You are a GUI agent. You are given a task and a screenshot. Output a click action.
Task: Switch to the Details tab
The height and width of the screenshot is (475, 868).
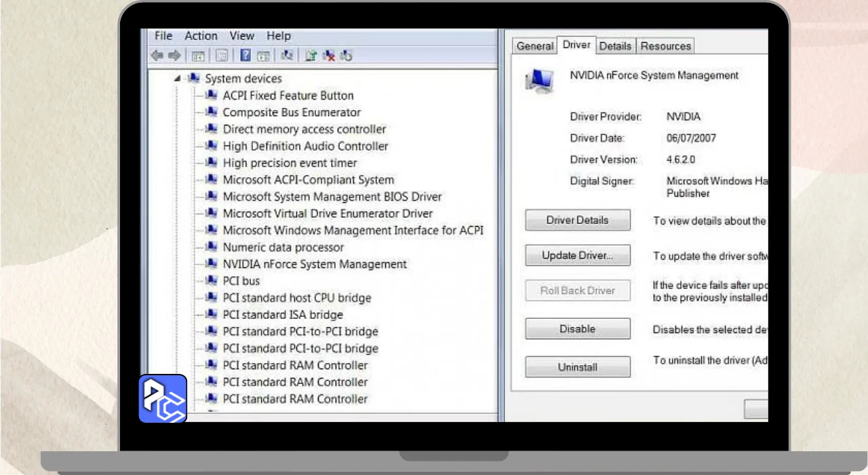[615, 46]
